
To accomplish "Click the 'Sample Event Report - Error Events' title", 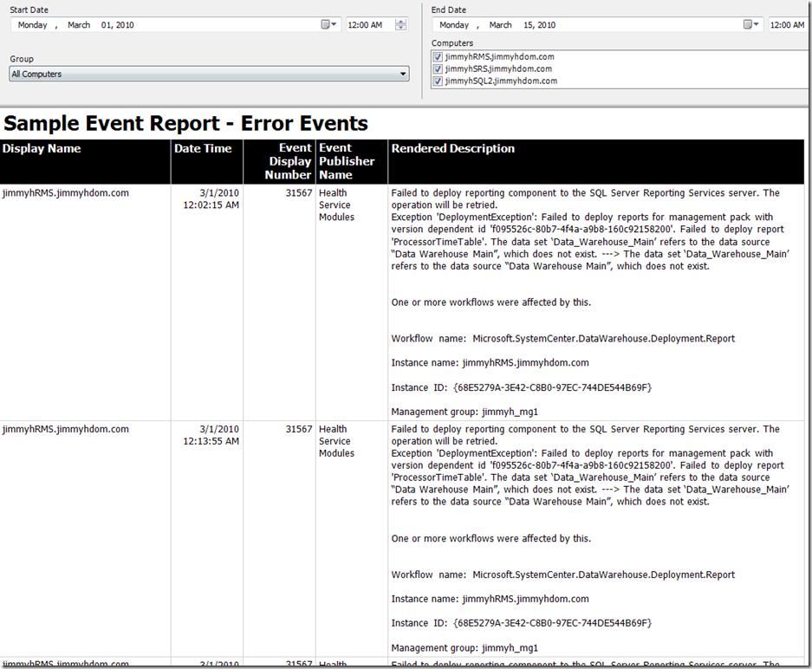I will pyautogui.click(x=186, y=124).
